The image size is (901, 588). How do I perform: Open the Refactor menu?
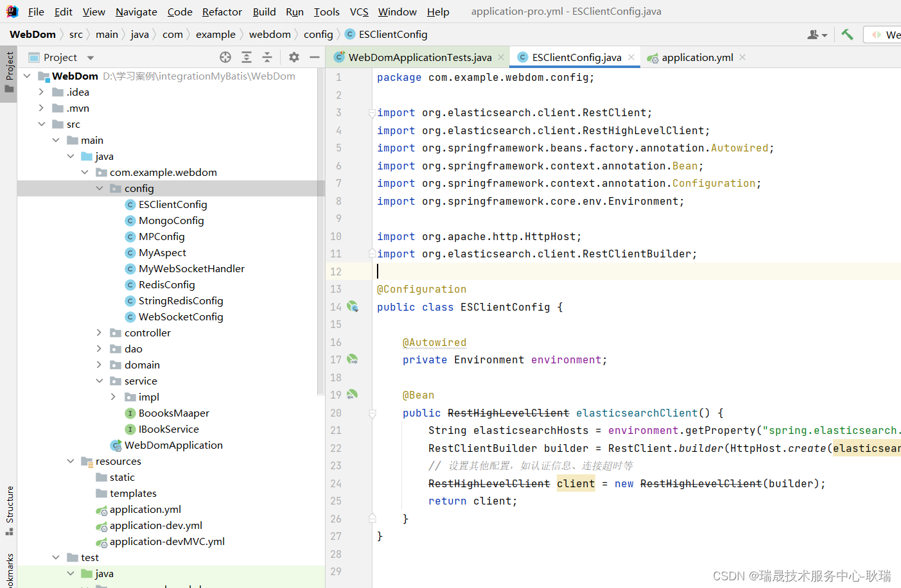pos(222,12)
